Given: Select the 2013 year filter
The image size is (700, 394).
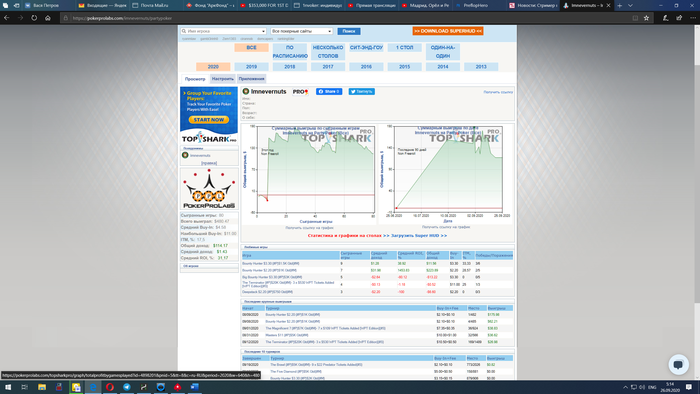Looking at the screenshot, I should point(481,66).
